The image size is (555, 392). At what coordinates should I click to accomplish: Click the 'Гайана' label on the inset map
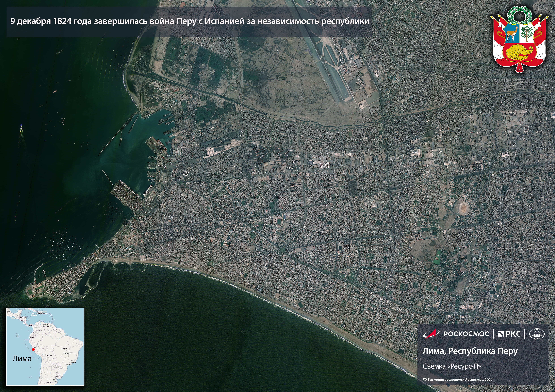[55, 330]
